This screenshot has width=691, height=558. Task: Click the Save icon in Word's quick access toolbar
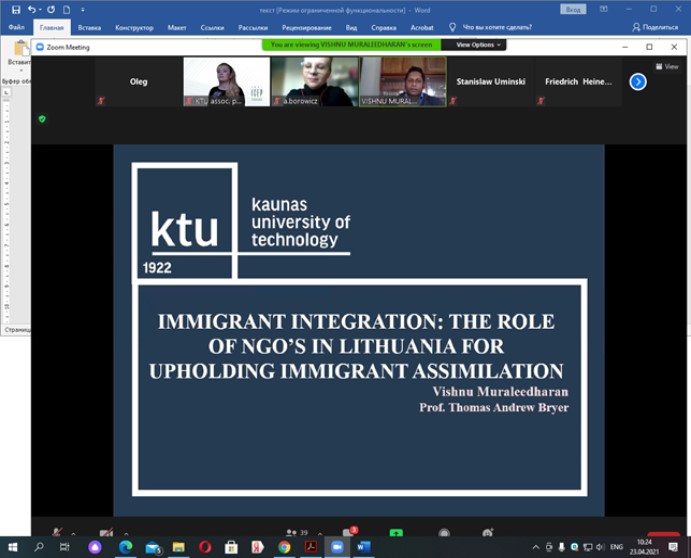(x=15, y=9)
